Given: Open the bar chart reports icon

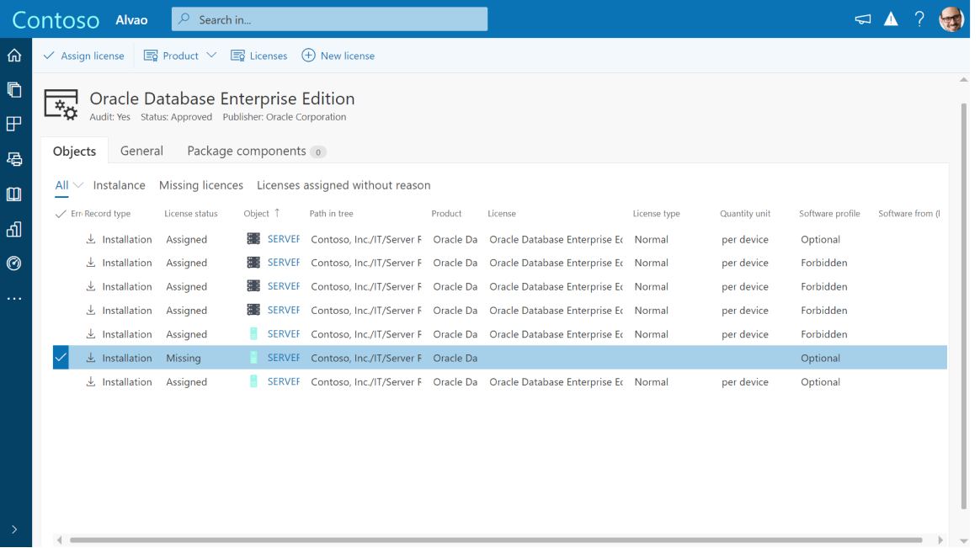Looking at the screenshot, I should coord(14,229).
